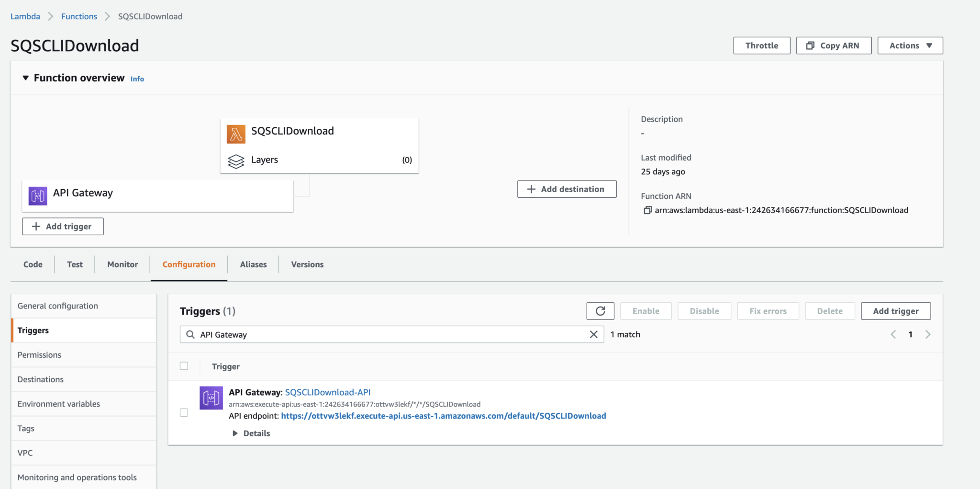Check the SQSCLIDownload-API trigger checkbox
This screenshot has height=489, width=980.
[x=184, y=412]
